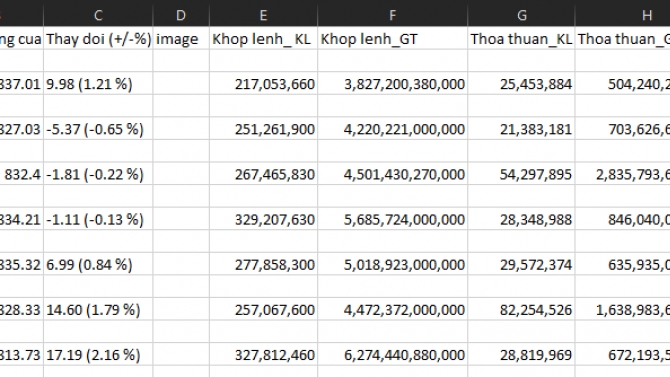Select column F header
Image resolution: width=670 pixels, height=377 pixels.
393,15
